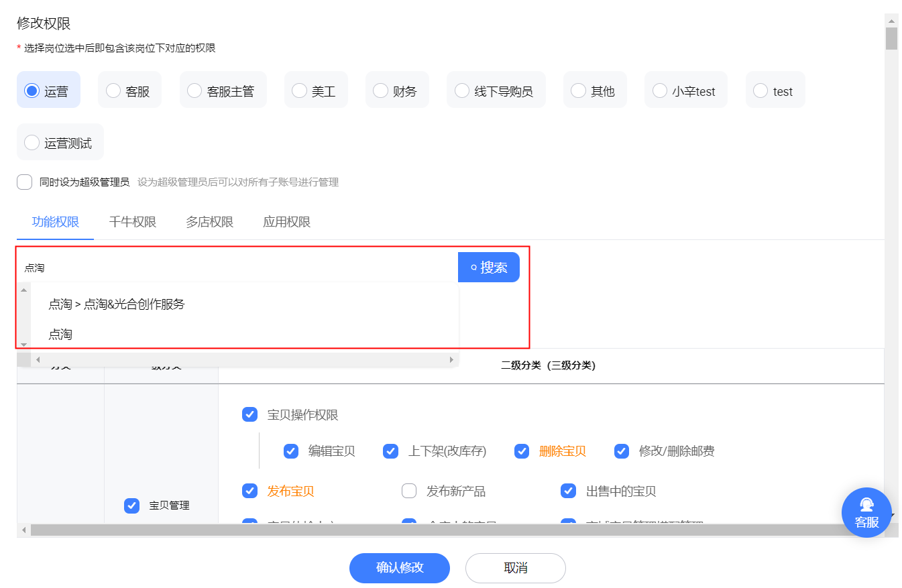902x588 pixels.
Task: Click the 二级分类（三级分类）column header
Action: (549, 365)
